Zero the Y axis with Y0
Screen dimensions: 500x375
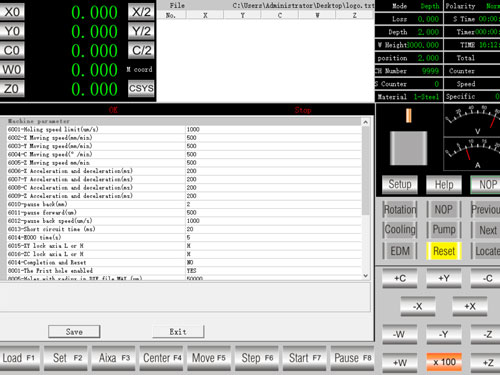[x=12, y=31]
